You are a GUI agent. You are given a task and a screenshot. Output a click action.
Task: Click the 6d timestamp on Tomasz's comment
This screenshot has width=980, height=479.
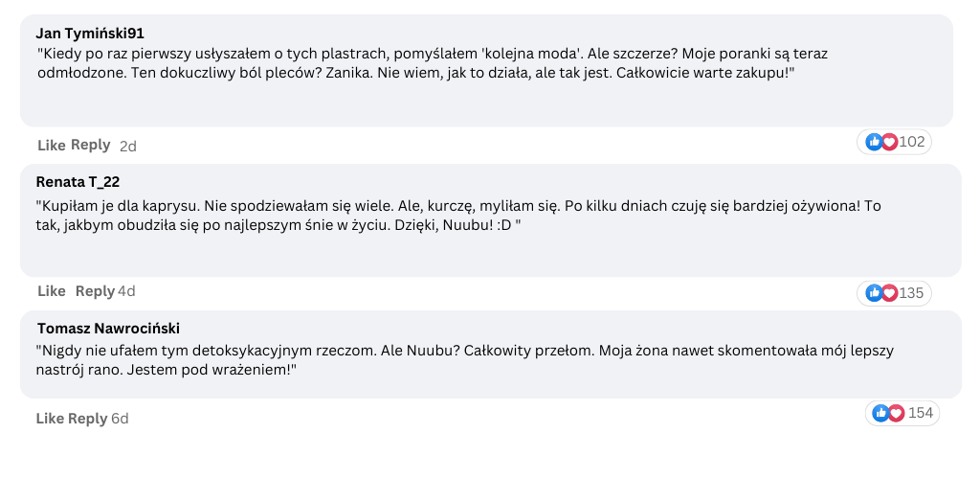[120, 419]
